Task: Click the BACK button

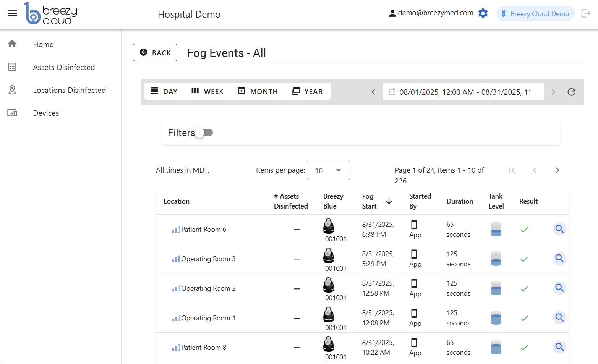Action: coord(155,53)
